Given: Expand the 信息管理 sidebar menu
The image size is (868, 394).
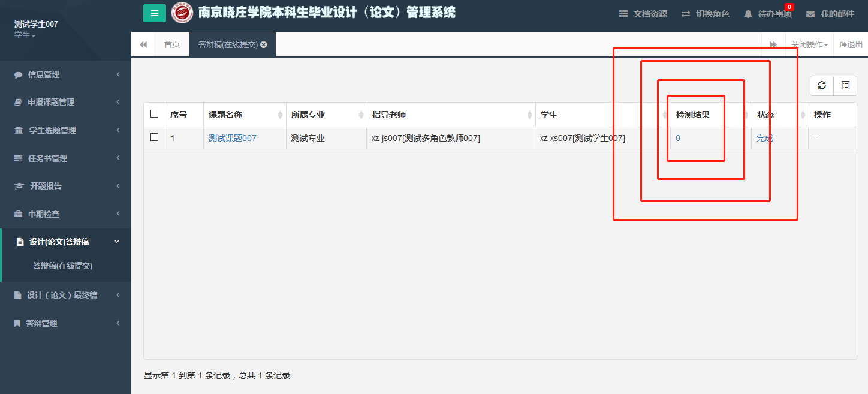Looking at the screenshot, I should point(66,74).
